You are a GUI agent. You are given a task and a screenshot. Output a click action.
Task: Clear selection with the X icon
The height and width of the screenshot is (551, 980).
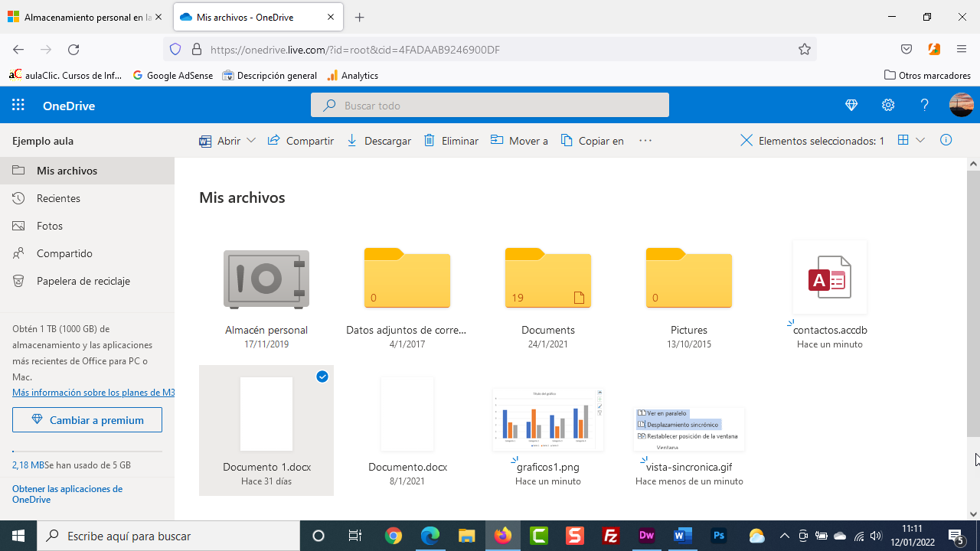pyautogui.click(x=746, y=140)
